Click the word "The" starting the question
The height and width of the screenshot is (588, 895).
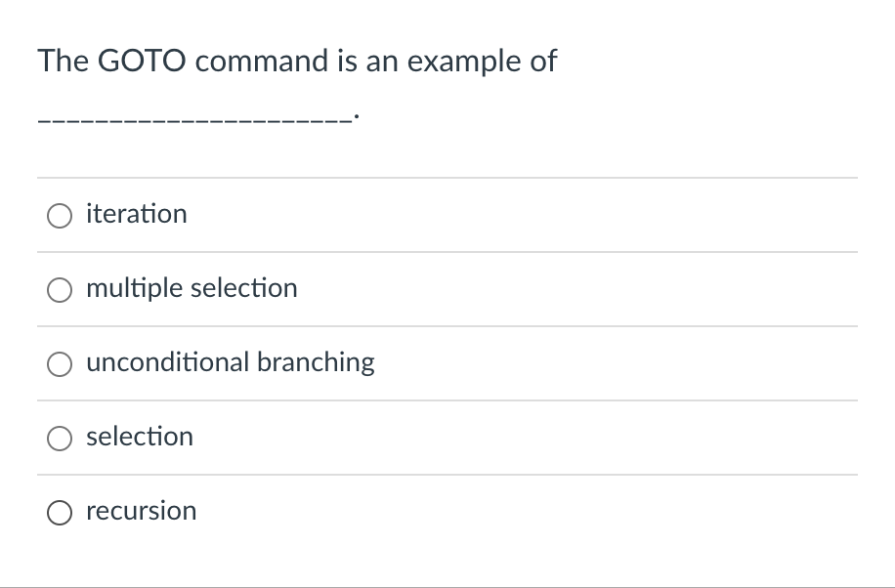63,61
